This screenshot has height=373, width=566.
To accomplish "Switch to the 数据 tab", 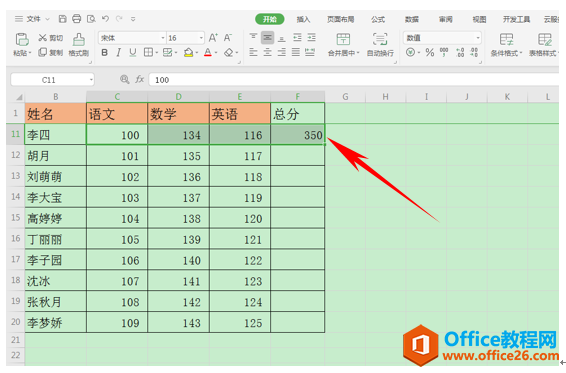I will click(x=412, y=19).
